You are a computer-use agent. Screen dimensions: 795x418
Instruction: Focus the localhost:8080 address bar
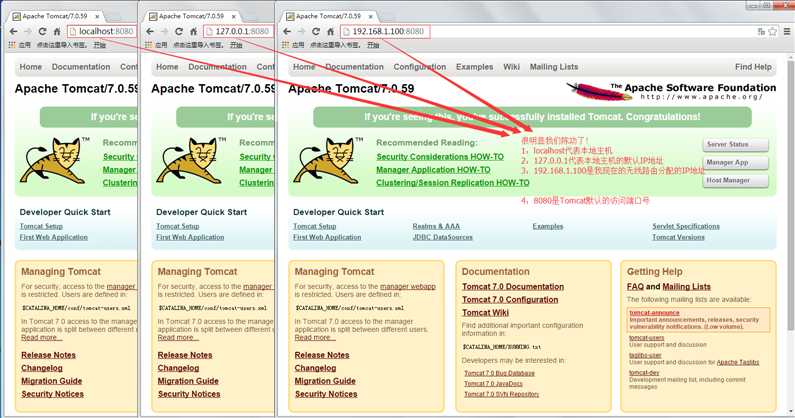pos(102,31)
